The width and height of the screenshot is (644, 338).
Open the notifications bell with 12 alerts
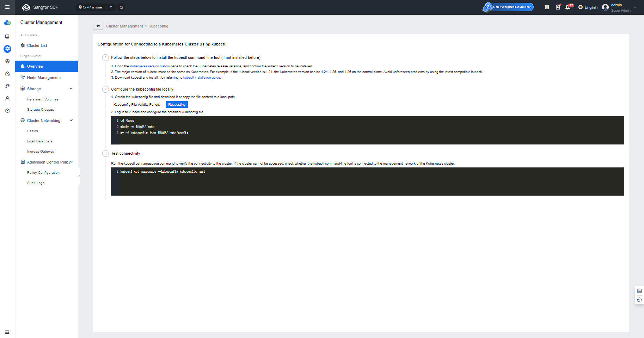point(568,7)
